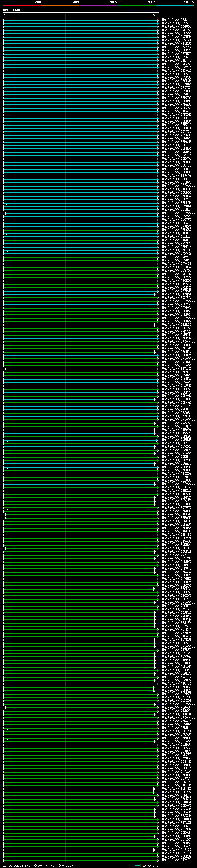
Task: Select label UniRef100_Q6HM56
Action: [x=177, y=149]
